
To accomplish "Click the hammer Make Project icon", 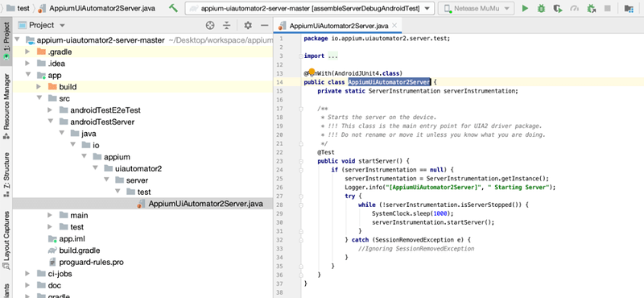I will [173, 8].
